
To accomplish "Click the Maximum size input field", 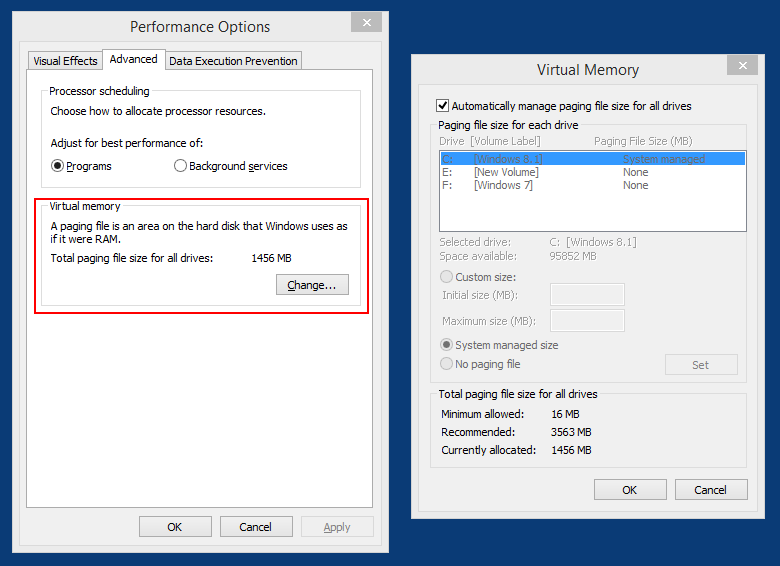I will pos(587,321).
